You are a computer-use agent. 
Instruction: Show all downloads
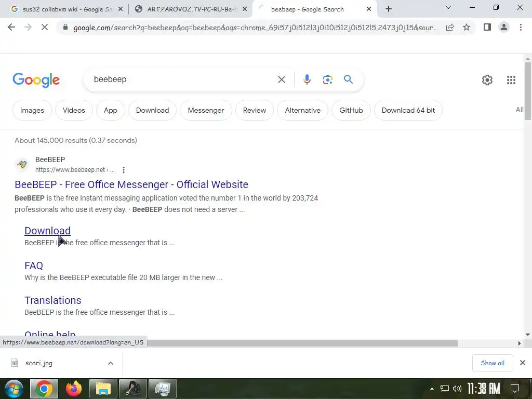pos(493,363)
